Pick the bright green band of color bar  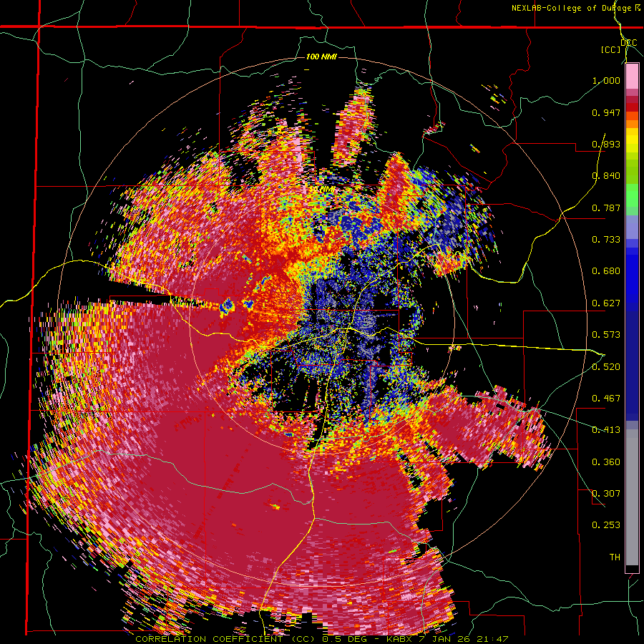[x=632, y=194]
